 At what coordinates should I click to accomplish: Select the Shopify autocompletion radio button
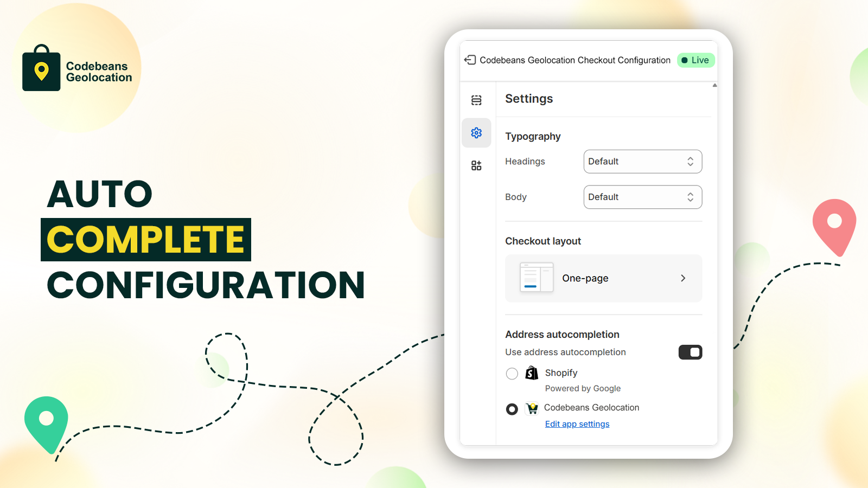pyautogui.click(x=512, y=374)
